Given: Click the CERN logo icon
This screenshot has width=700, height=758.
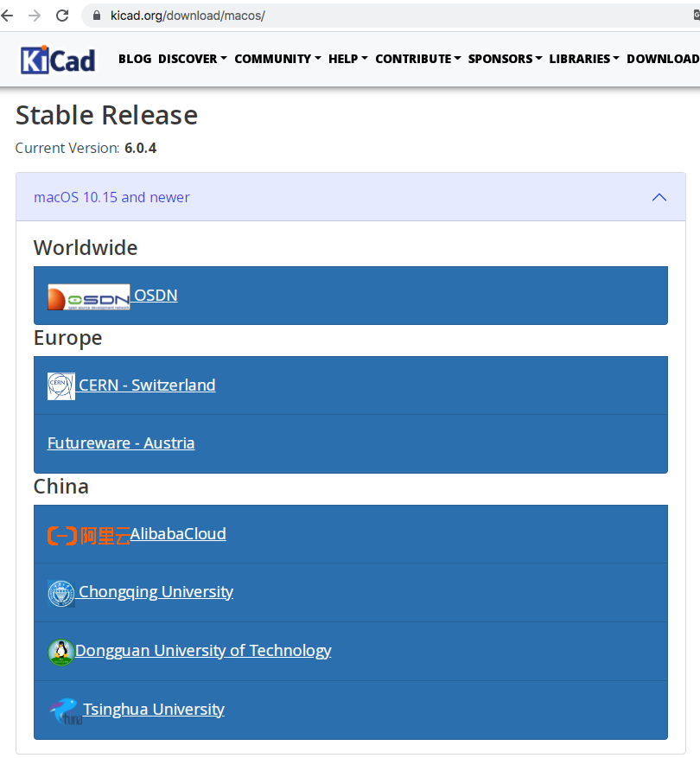Looking at the screenshot, I should coord(60,386).
